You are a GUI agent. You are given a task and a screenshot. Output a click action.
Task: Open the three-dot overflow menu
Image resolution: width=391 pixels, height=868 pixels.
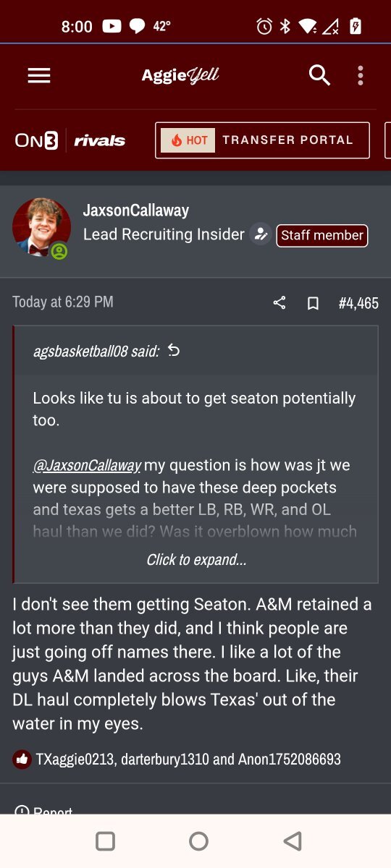tap(360, 75)
